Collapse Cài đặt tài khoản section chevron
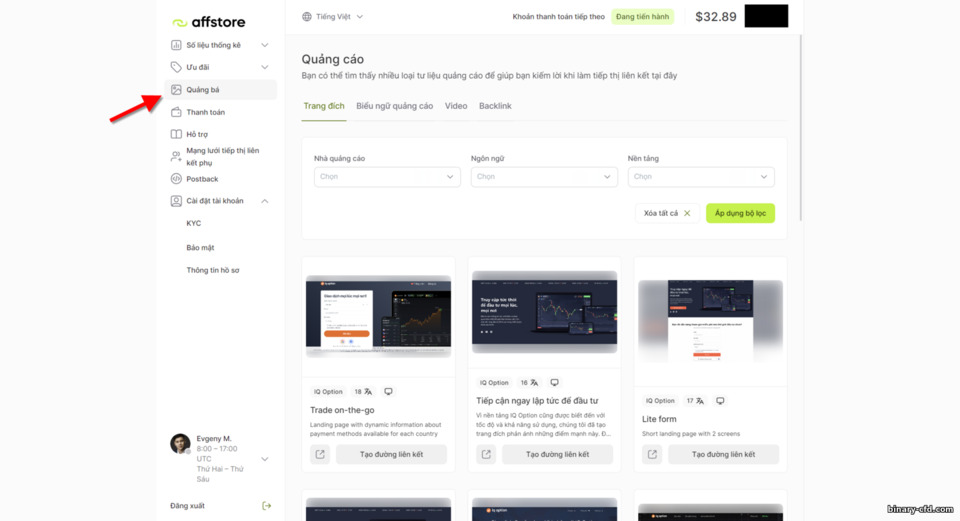 264,201
